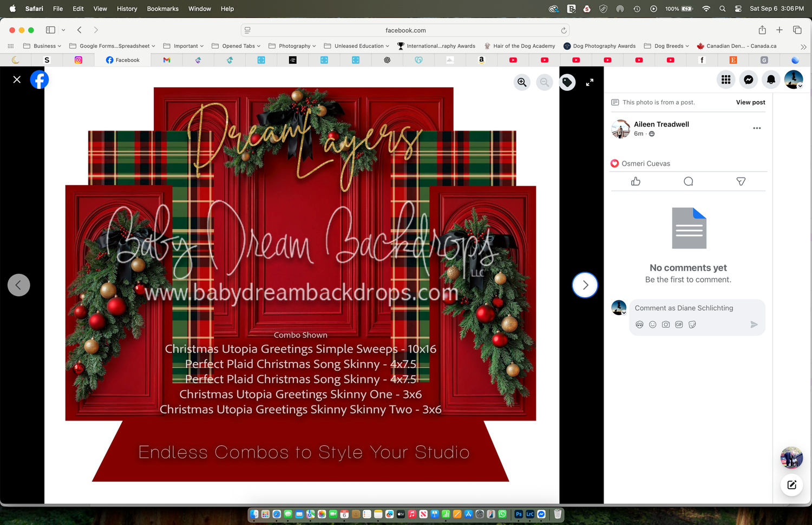
Task: Toggle the Safari sidebar
Action: [x=50, y=30]
